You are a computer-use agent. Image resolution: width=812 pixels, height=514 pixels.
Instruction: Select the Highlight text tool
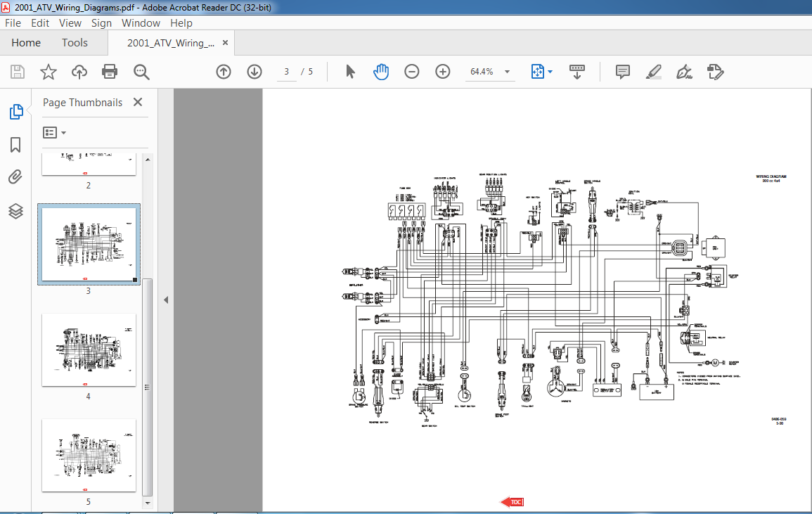[x=654, y=72]
